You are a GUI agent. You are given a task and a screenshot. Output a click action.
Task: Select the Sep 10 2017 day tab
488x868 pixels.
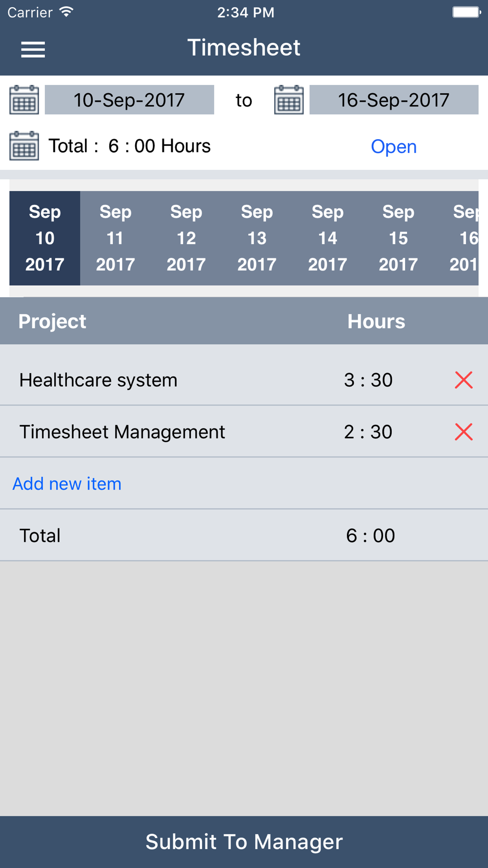tap(45, 238)
